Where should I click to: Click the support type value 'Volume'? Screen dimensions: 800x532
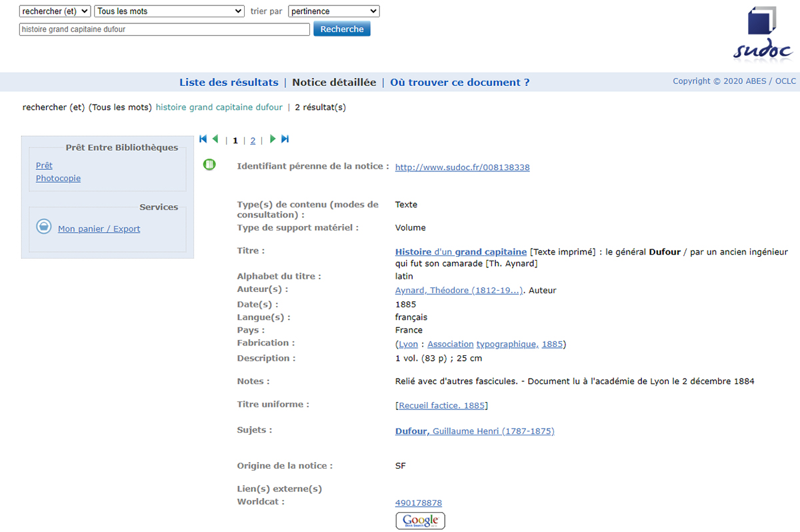pos(411,227)
